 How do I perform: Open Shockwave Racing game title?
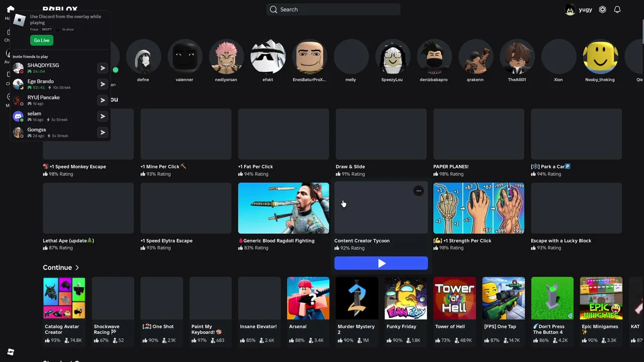[107, 329]
